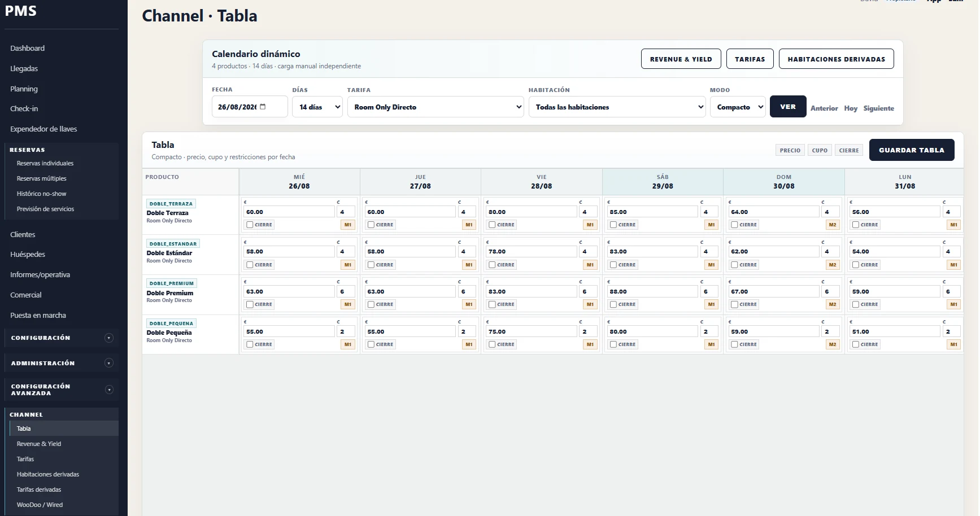Click the VER button
Image resolution: width=980 pixels, height=516 pixels.
click(788, 107)
